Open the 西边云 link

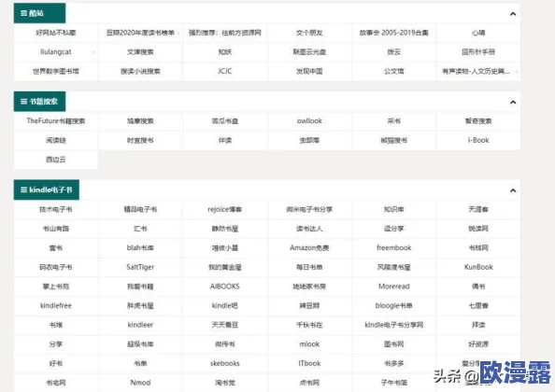click(56, 160)
